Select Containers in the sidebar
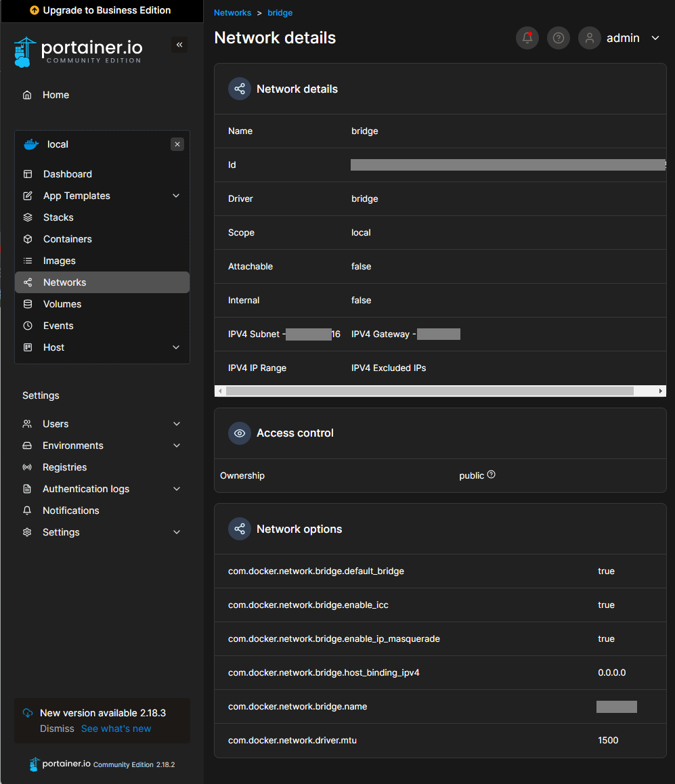The height and width of the screenshot is (784, 675). click(x=102, y=239)
